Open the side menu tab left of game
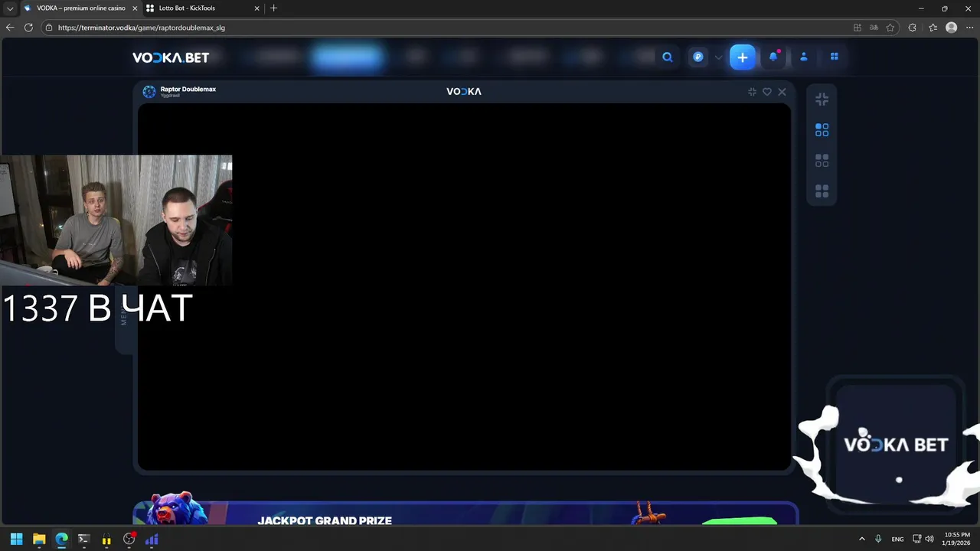 point(125,318)
